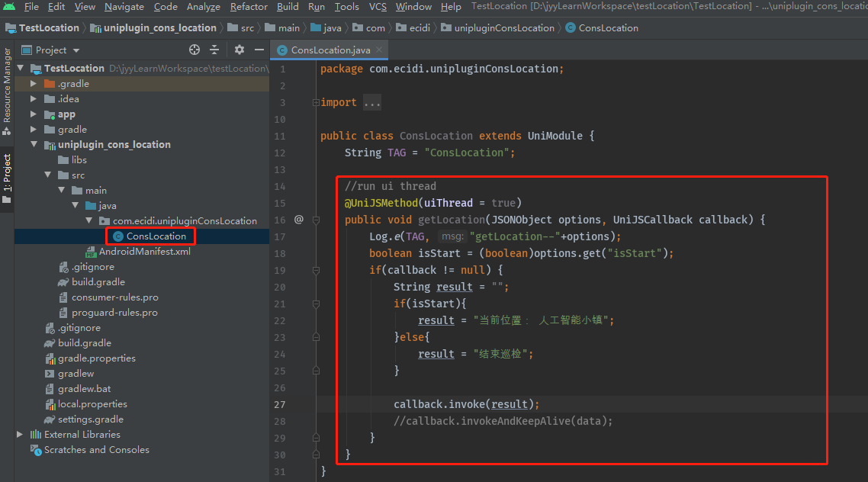Switch to ConsLocation.java editor tab

click(330, 50)
